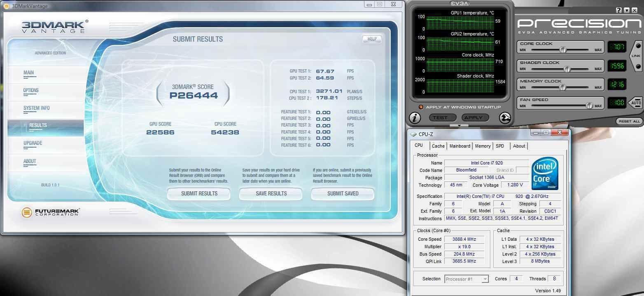This screenshot has width=644, height=296.
Task: Click SUBMIT SAVED button
Action: click(x=343, y=193)
